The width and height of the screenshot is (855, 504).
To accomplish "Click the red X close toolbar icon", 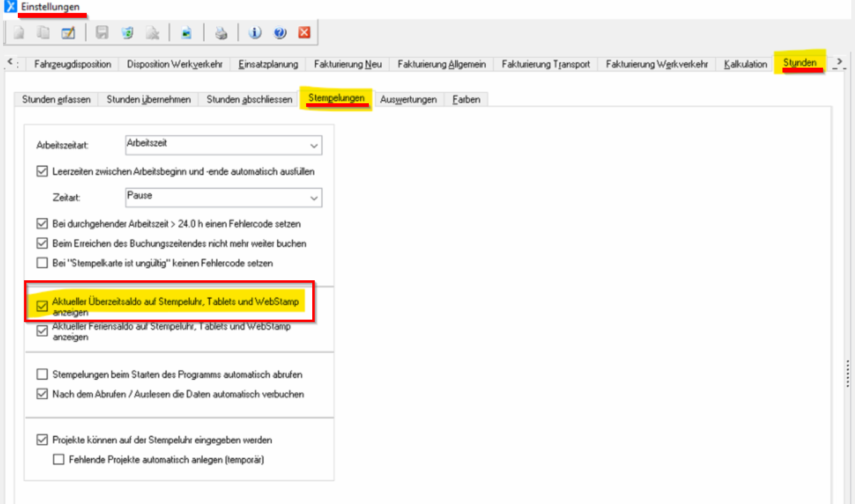I will [304, 33].
